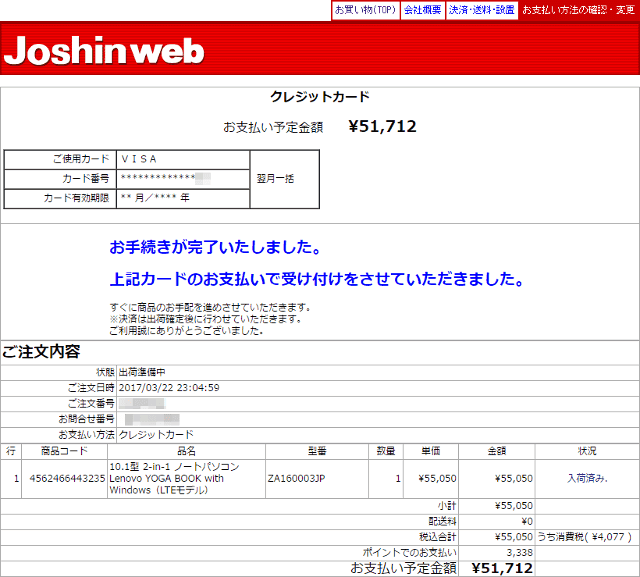
Task: Click the ご注文内容 section heading
Action: (41, 351)
